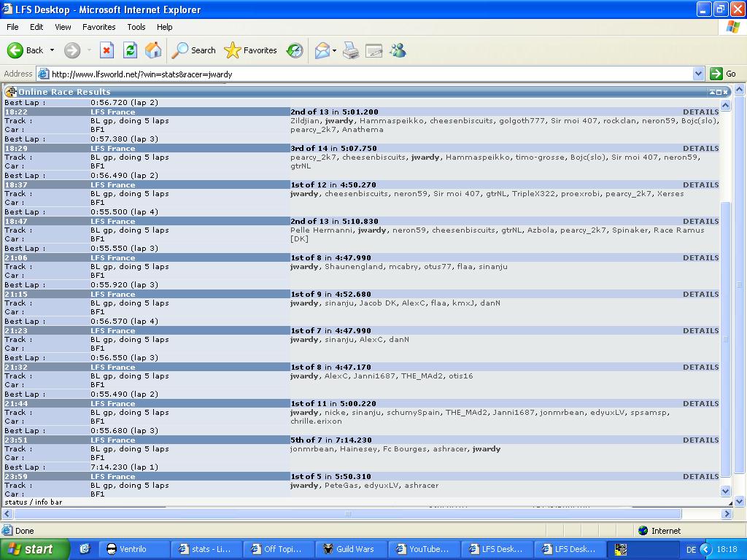
Task: Open DETAILS for the 18:22 race
Action: (701, 112)
